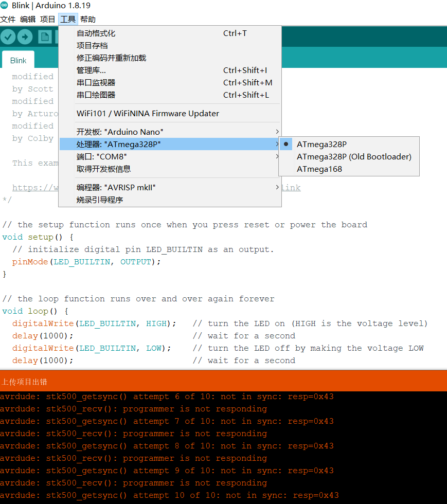
Task: Launch WiFi101 / WiFiNINA Firmware Updater
Action: tap(170, 114)
